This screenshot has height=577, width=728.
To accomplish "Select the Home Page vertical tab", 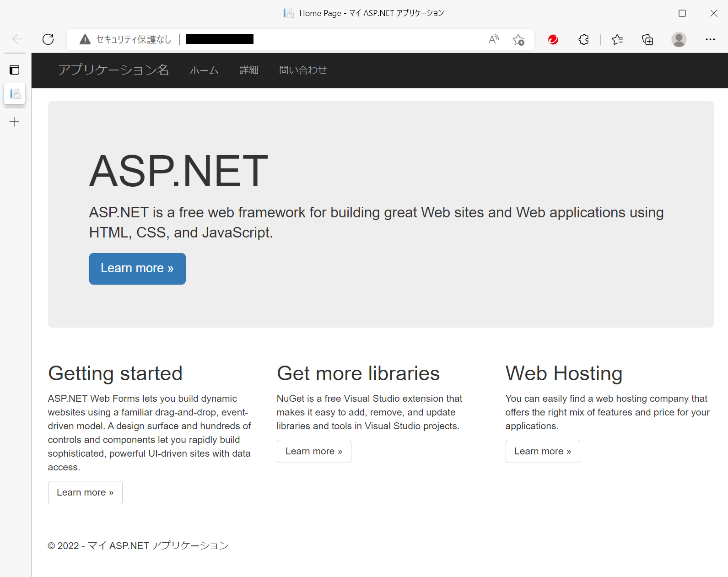I will [15, 94].
